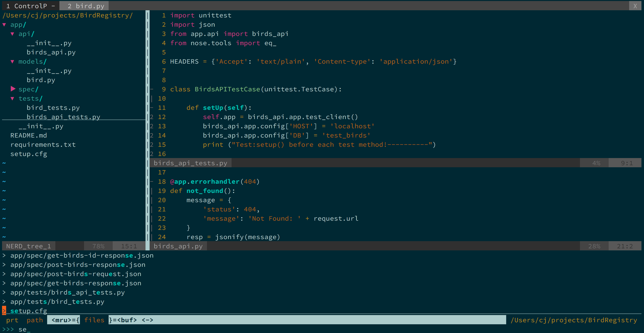Image resolution: width=644 pixels, height=333 pixels.
Task: Open bird_tests.py in NERD tree
Action: (53, 108)
